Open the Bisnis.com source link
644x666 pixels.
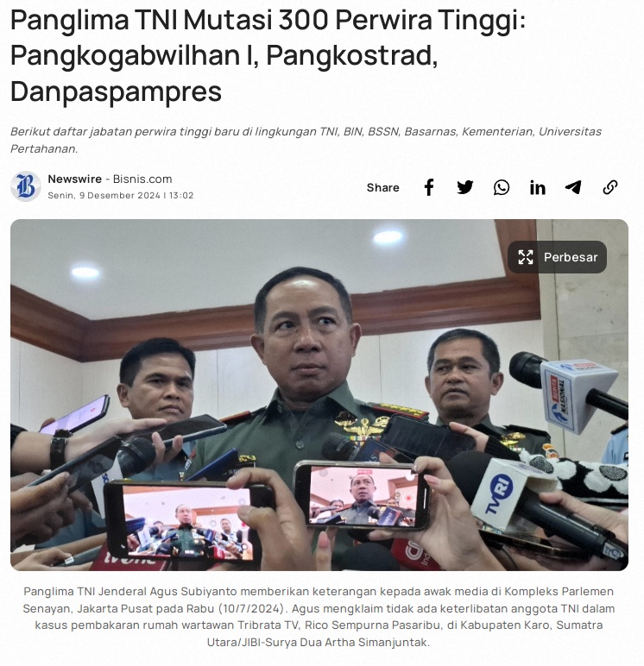(142, 179)
